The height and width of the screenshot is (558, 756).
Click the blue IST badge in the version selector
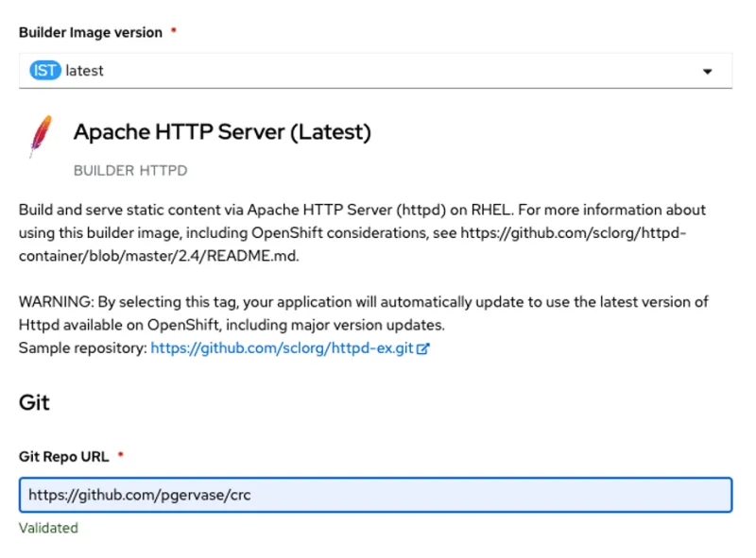[x=44, y=70]
